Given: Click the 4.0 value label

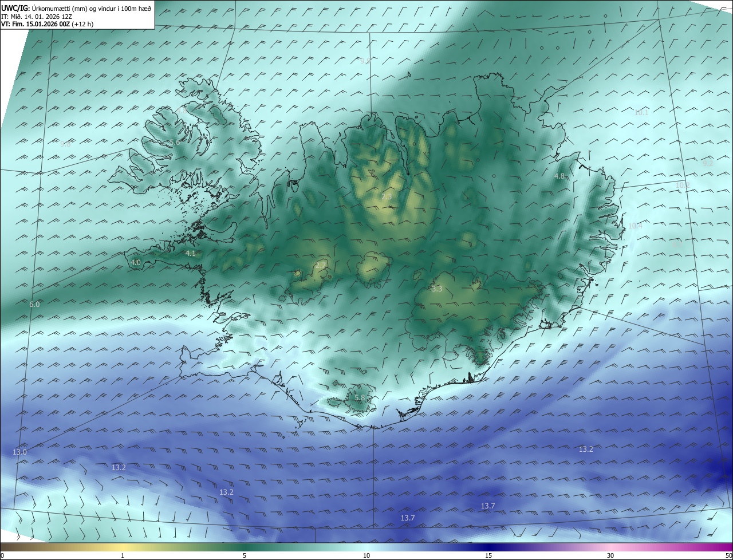Looking at the screenshot, I should click(x=136, y=262).
